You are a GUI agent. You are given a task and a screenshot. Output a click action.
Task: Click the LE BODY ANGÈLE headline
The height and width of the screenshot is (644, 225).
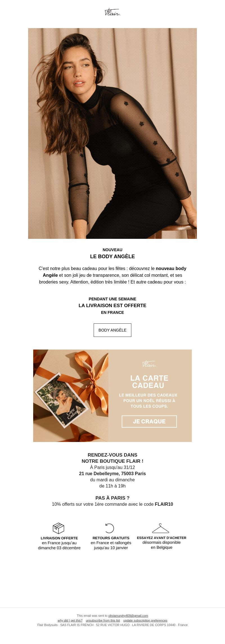(x=112, y=257)
